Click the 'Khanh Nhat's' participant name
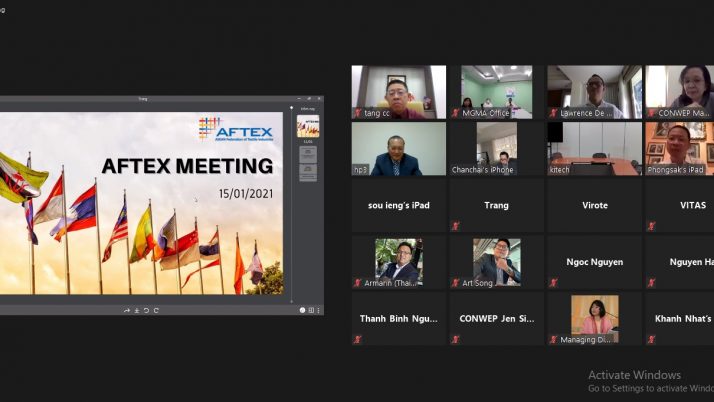The width and height of the screenshot is (714, 402). coord(683,319)
